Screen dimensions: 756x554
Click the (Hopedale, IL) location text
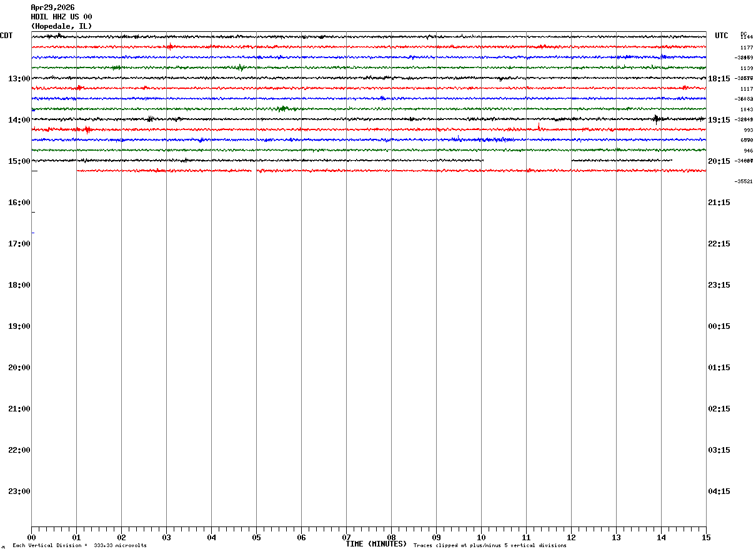click(61, 26)
